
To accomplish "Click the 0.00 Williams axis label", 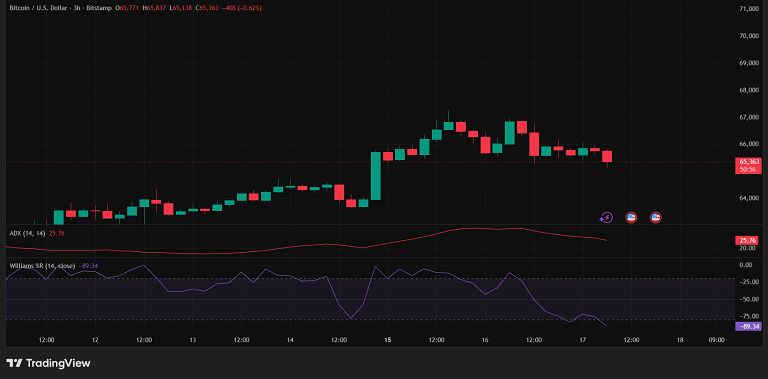I will [x=746, y=265].
